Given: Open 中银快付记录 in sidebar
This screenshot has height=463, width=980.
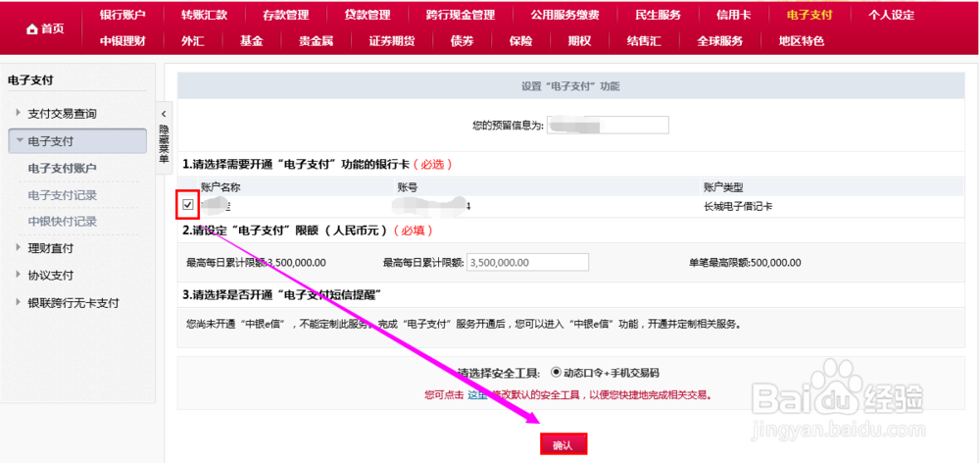Looking at the screenshot, I should (x=63, y=222).
